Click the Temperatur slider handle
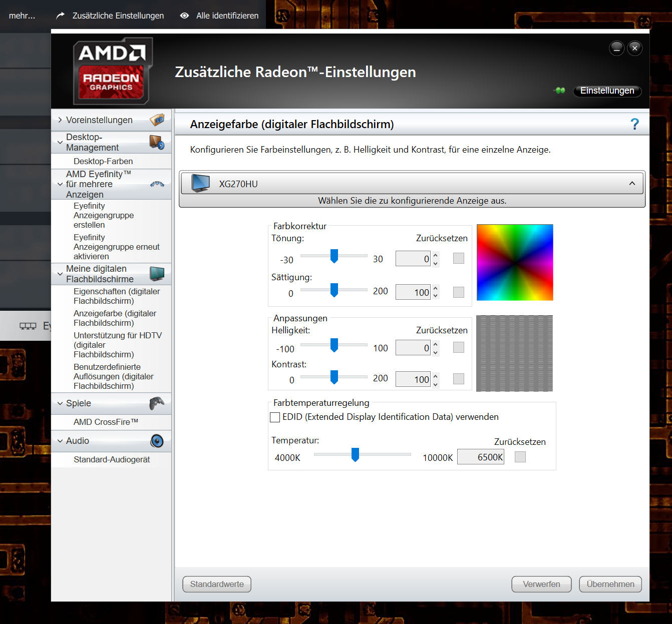Image resolution: width=672 pixels, height=624 pixels. pos(355,455)
